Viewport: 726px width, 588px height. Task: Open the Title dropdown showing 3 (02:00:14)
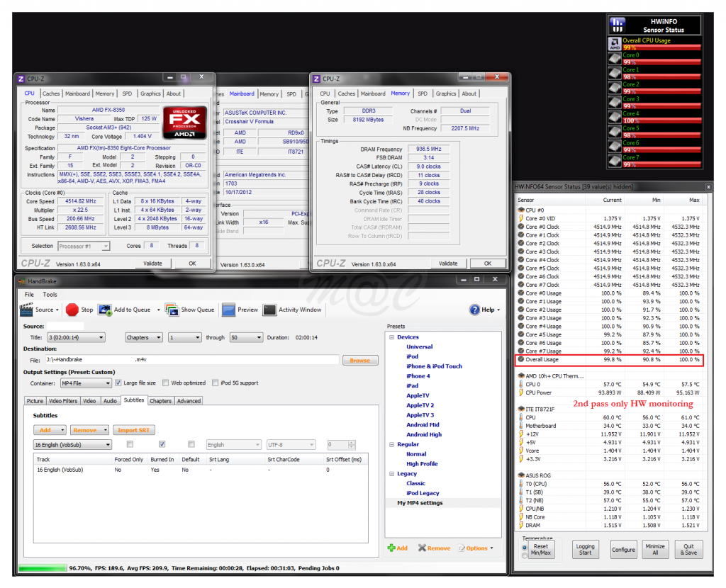76,337
